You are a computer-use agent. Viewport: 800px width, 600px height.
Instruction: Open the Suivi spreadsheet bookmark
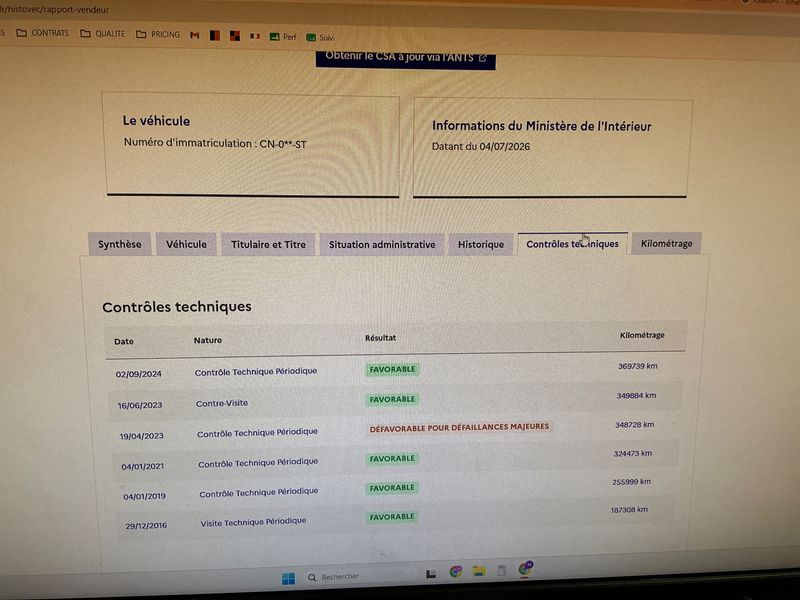coord(320,38)
